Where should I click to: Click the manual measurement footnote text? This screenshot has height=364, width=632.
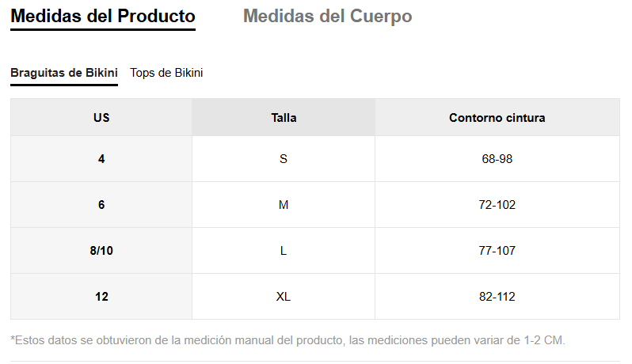point(288,340)
